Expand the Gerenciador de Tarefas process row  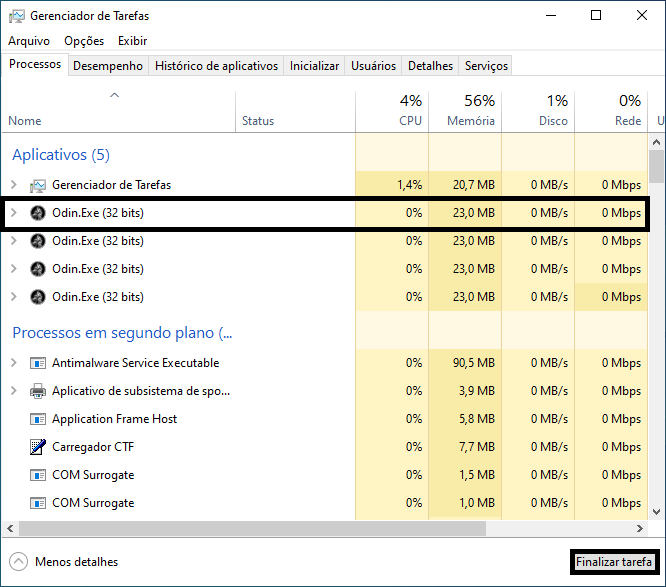point(14,185)
